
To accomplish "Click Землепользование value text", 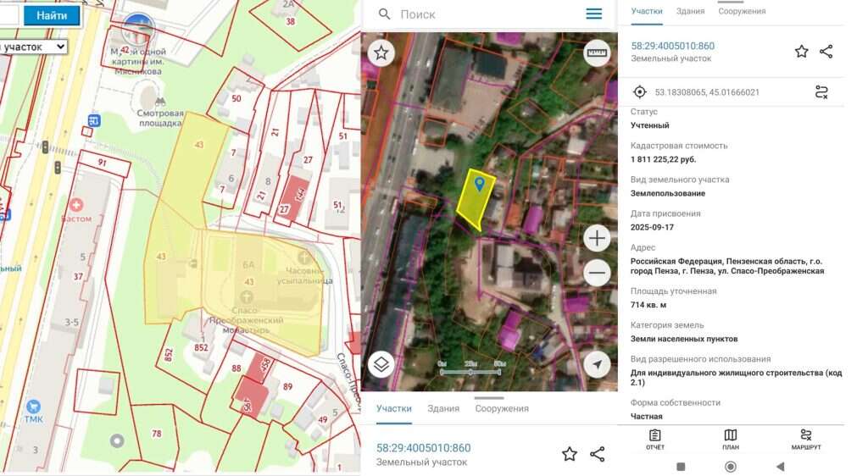I will 668,193.
